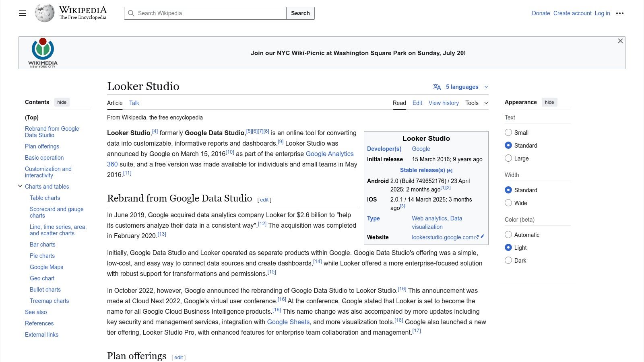Click the Wikipedia globe logo
644x362 pixels.
(44, 13)
